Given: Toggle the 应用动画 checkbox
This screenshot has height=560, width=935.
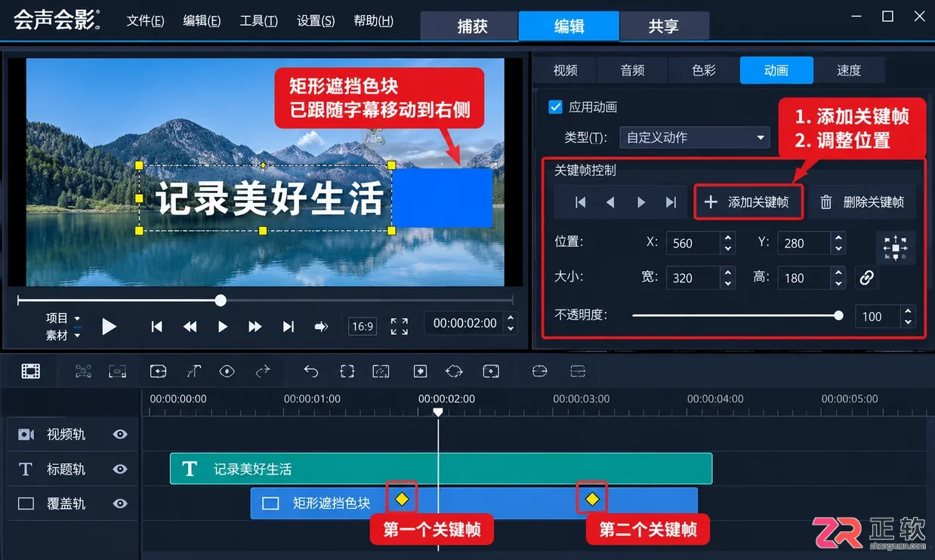Looking at the screenshot, I should click(x=555, y=107).
